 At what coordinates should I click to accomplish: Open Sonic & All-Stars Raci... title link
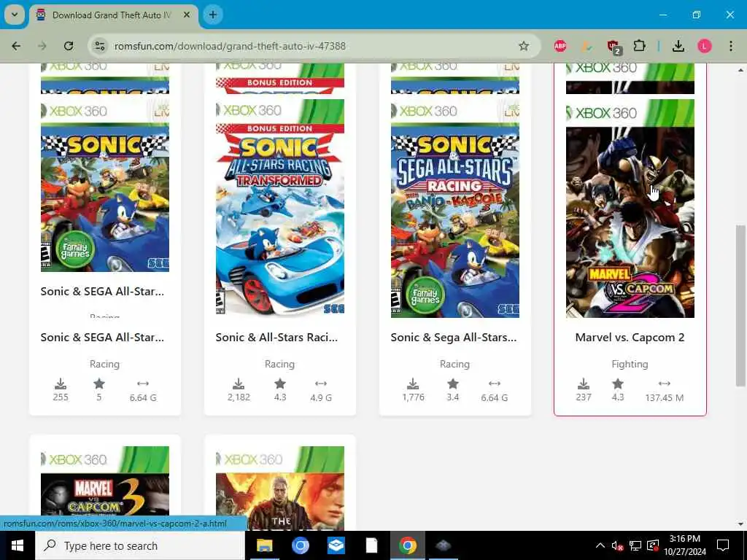click(276, 337)
